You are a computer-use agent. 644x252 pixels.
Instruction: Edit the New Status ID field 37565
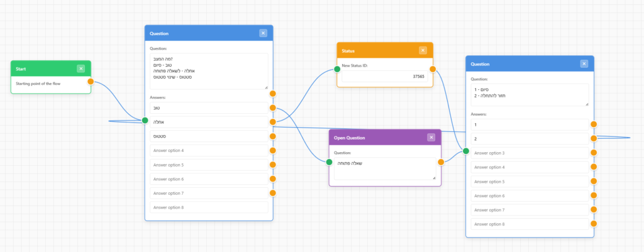coord(384,76)
